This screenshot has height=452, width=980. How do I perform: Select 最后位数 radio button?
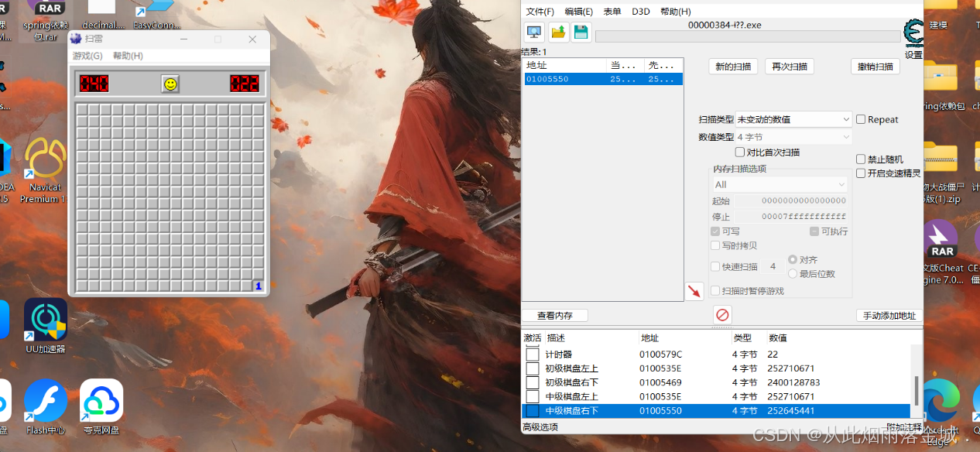tap(793, 274)
